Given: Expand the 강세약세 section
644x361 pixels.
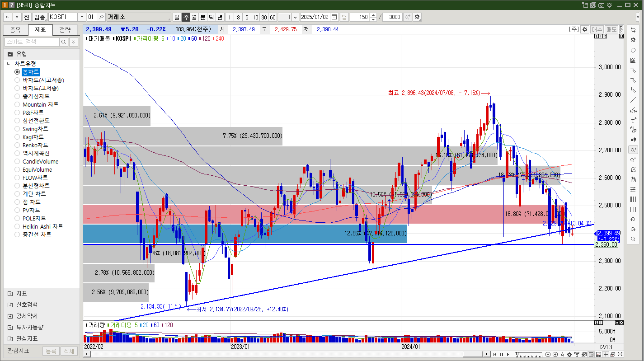Looking at the screenshot, I should [10, 316].
